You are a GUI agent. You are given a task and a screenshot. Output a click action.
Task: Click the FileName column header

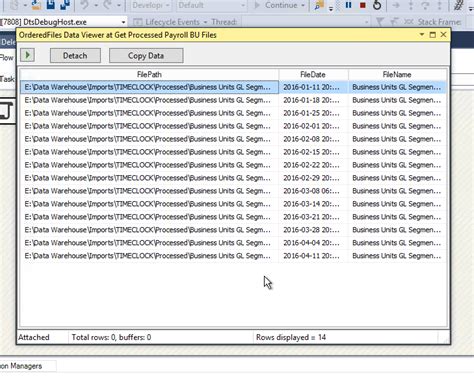[397, 74]
